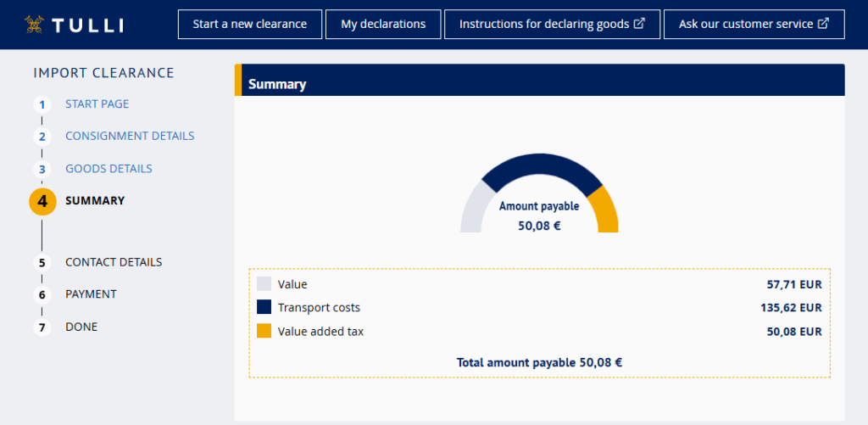This screenshot has width=868, height=425.
Task: Start a new clearance
Action: [x=249, y=25]
